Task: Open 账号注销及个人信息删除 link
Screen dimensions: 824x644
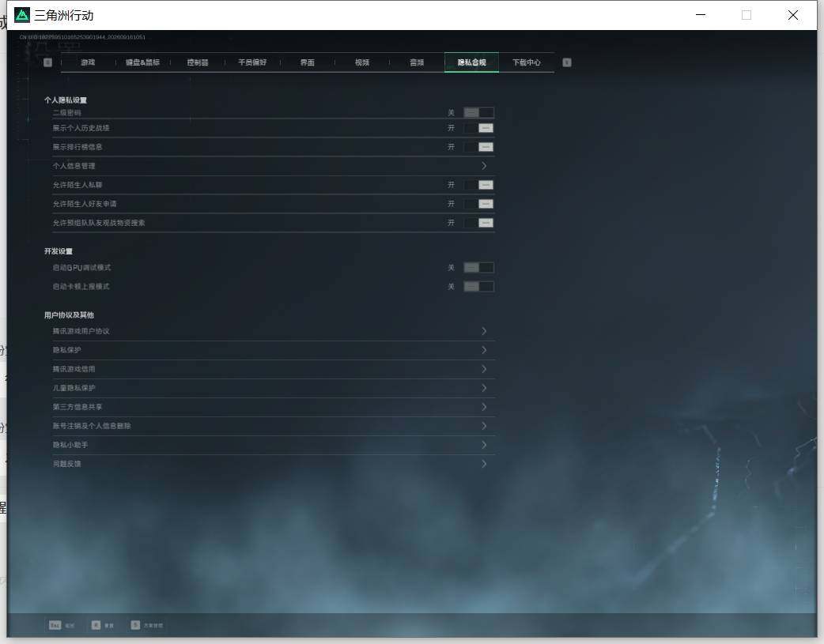Action: click(x=274, y=426)
